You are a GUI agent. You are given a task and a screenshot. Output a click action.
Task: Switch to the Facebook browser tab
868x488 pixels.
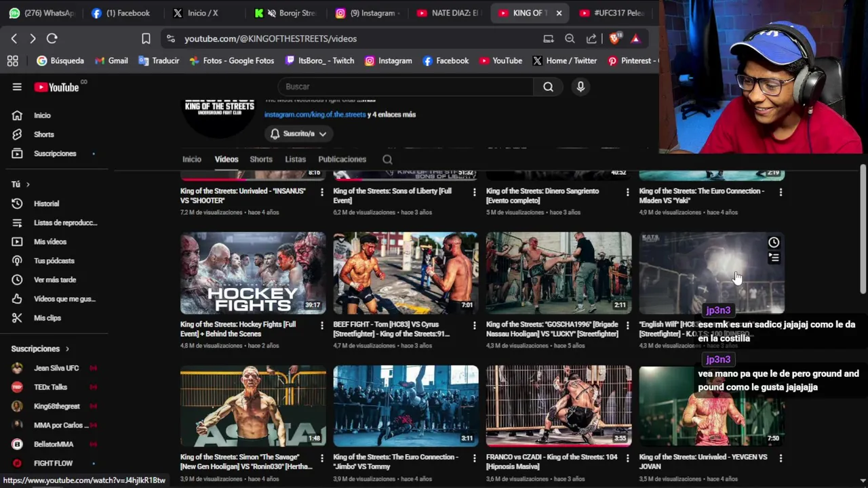tap(121, 13)
